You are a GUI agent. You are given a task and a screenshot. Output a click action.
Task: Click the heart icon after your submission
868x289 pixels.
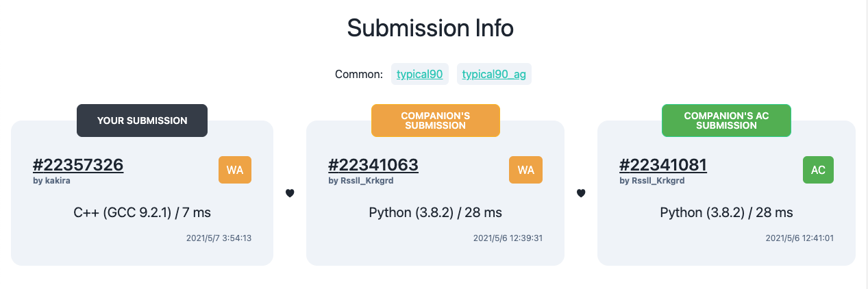290,193
